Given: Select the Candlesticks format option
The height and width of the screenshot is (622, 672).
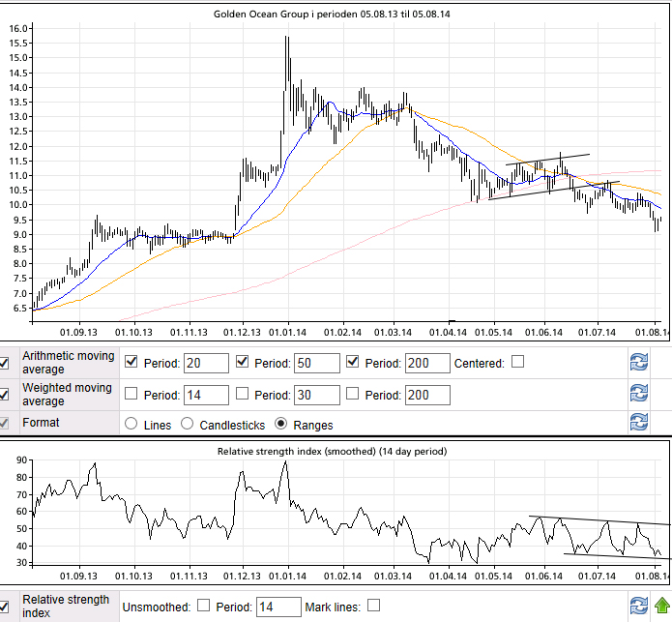Looking at the screenshot, I should 188,423.
